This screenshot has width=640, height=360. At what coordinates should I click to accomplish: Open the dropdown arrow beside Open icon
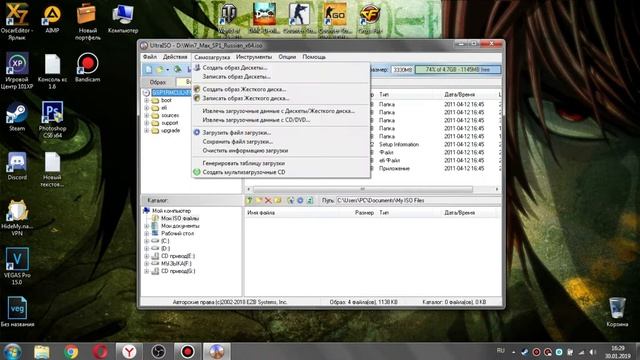(167, 70)
